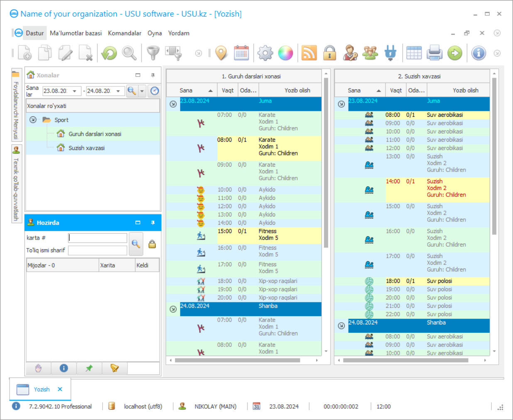The width and height of the screenshot is (513, 420).
Task: Open the start date 23.08 dropdown
Action: pos(74,91)
